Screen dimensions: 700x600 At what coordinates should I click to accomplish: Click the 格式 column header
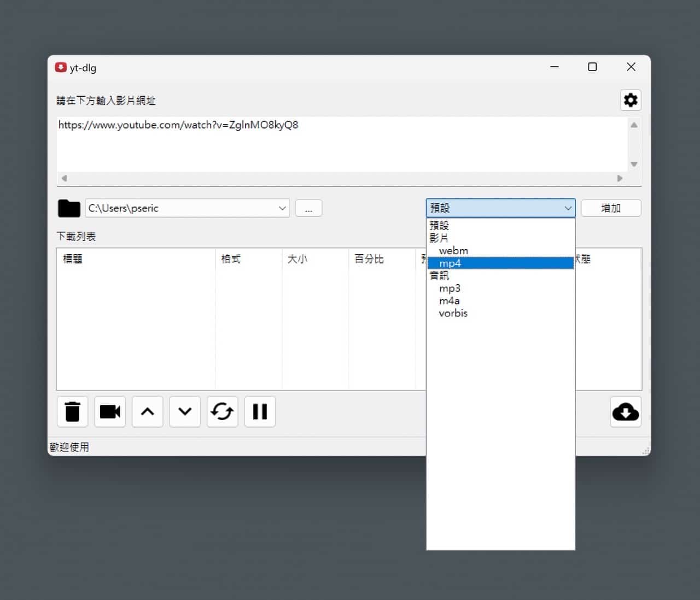[249, 259]
